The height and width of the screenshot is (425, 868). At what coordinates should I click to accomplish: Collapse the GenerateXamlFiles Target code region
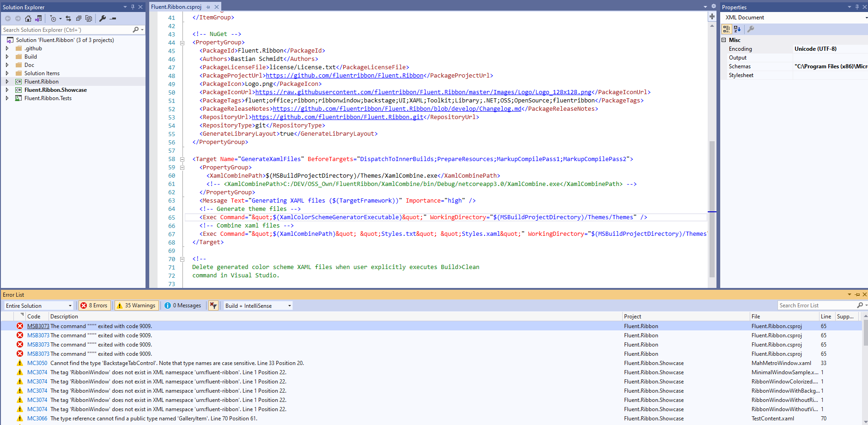point(182,159)
